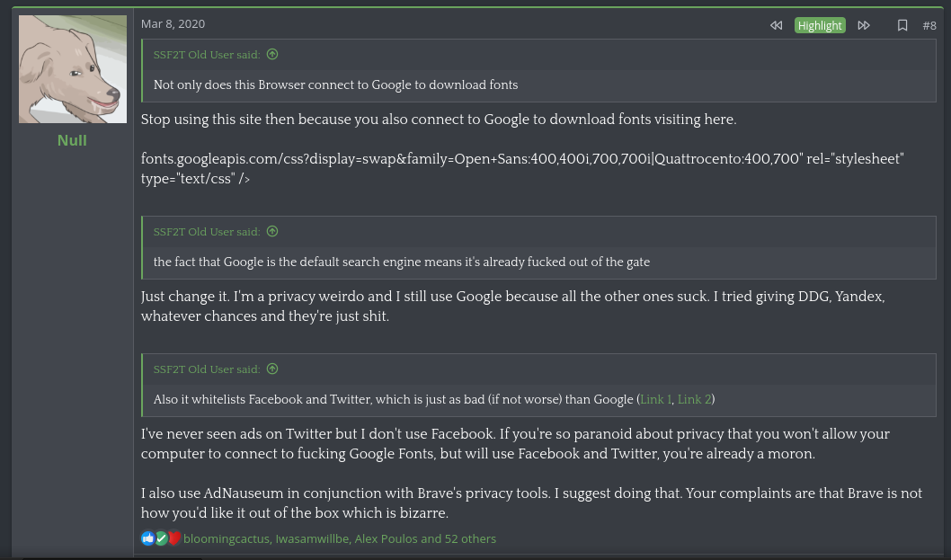The height and width of the screenshot is (560, 951).
Task: Jump to the next highlighted post arrows
Action: coord(864,25)
